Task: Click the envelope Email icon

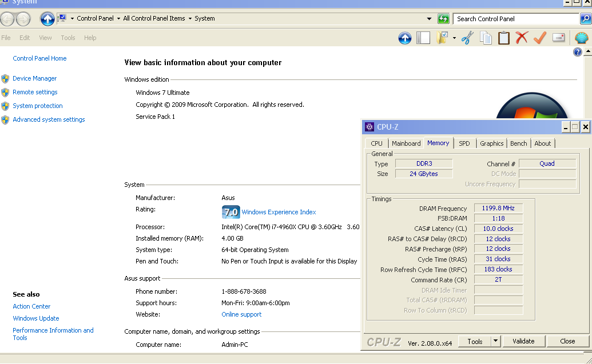Action: [558, 37]
